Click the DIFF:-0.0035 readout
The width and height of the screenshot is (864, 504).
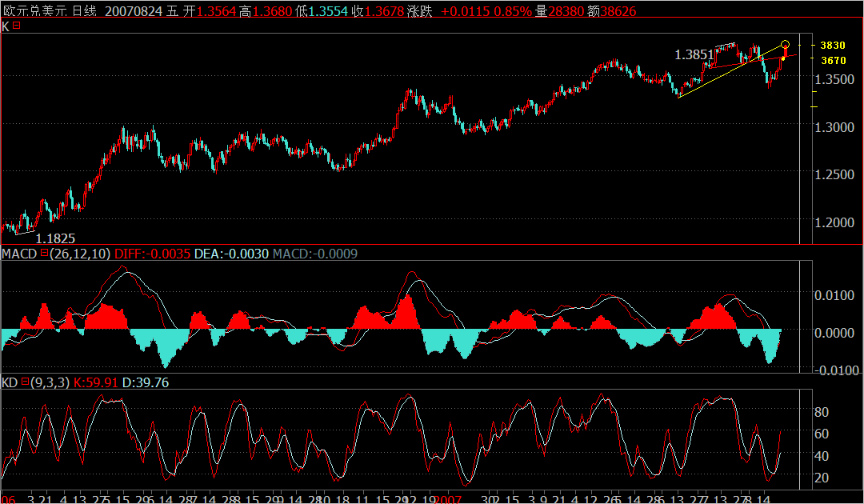click(x=153, y=254)
